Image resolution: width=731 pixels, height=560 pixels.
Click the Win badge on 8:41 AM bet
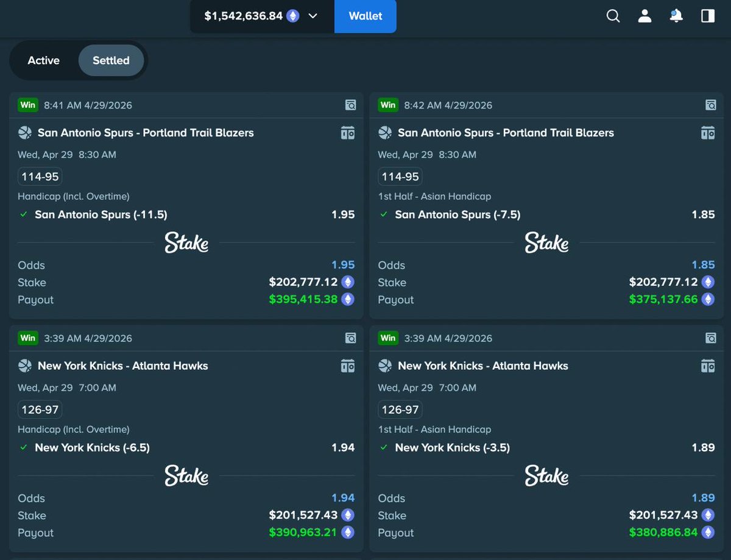click(x=28, y=105)
